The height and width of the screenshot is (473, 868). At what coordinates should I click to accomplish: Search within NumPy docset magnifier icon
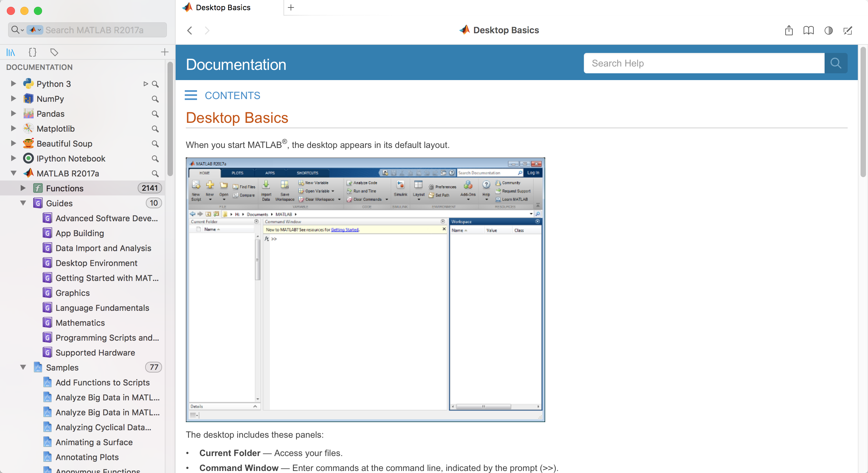(155, 99)
